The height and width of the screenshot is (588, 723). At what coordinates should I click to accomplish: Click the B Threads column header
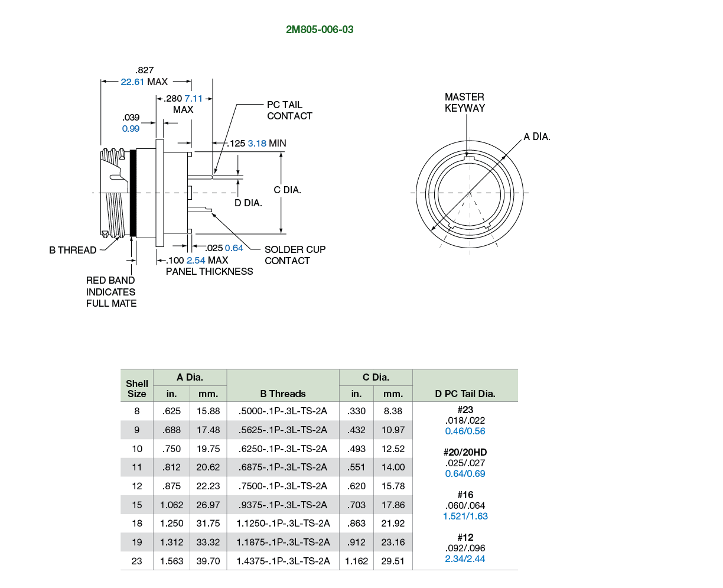(283, 394)
